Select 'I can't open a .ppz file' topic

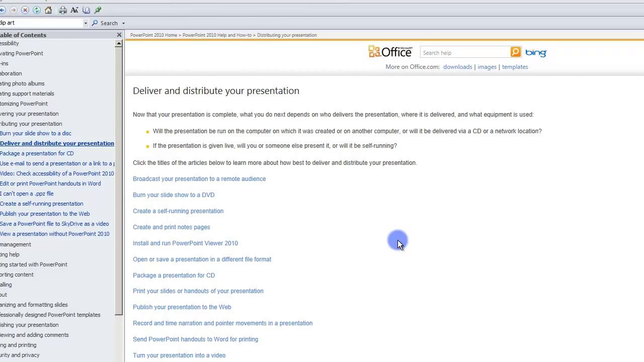(27, 194)
